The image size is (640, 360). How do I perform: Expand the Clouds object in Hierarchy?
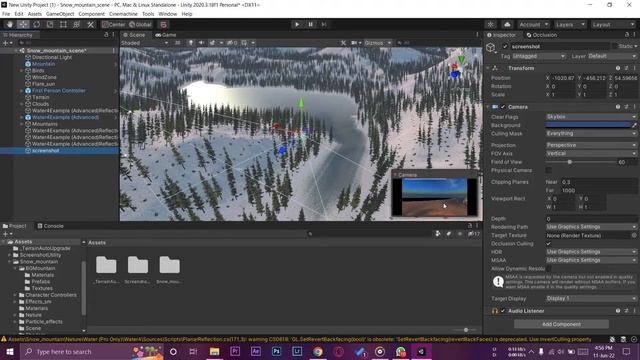click(22, 104)
